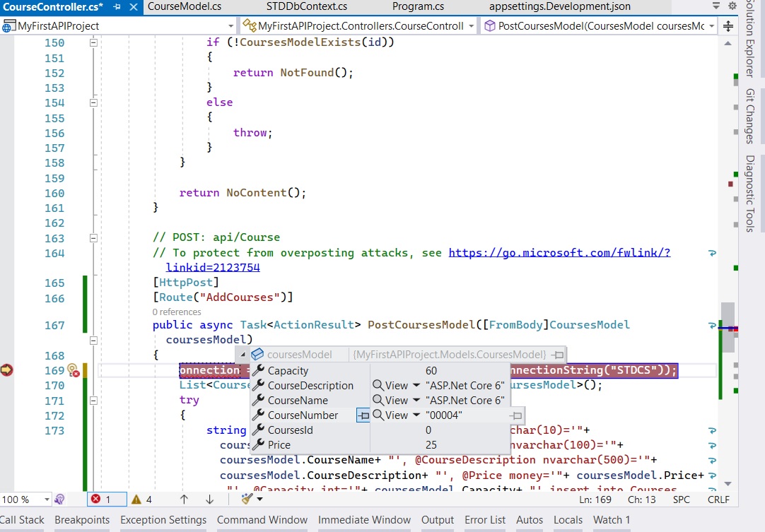
Task: Open the Diagnostic Tools side panel
Action: 750,193
